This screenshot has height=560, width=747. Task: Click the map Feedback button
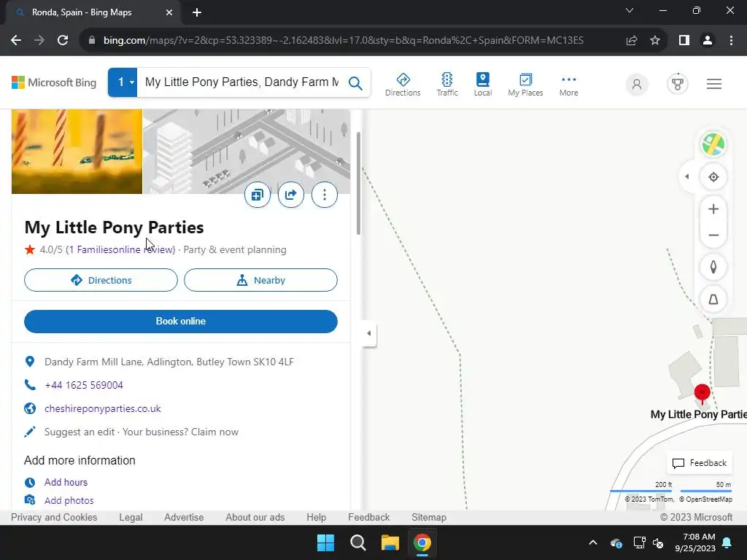pyautogui.click(x=700, y=463)
